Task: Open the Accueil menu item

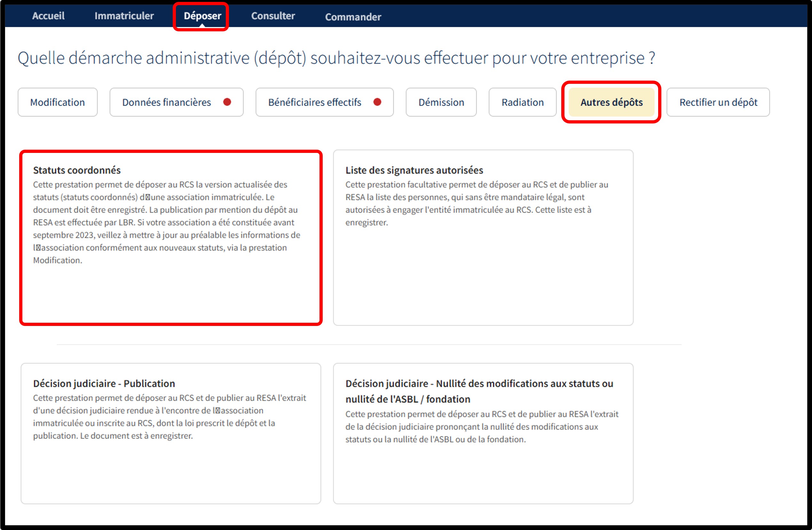Action: tap(48, 16)
